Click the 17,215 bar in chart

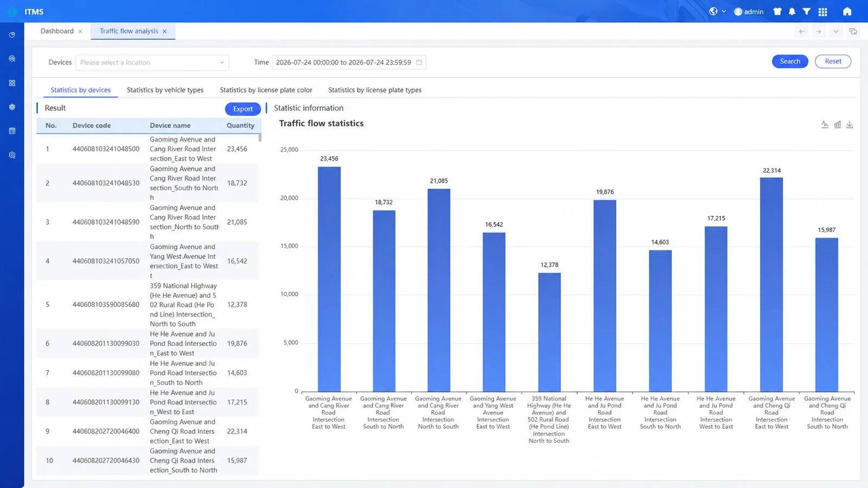coord(716,309)
